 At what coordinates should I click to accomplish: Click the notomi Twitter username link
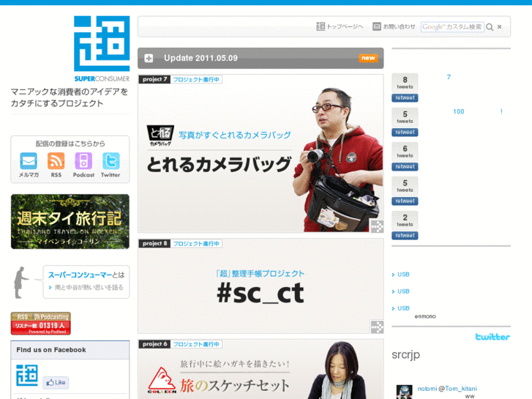click(427, 389)
